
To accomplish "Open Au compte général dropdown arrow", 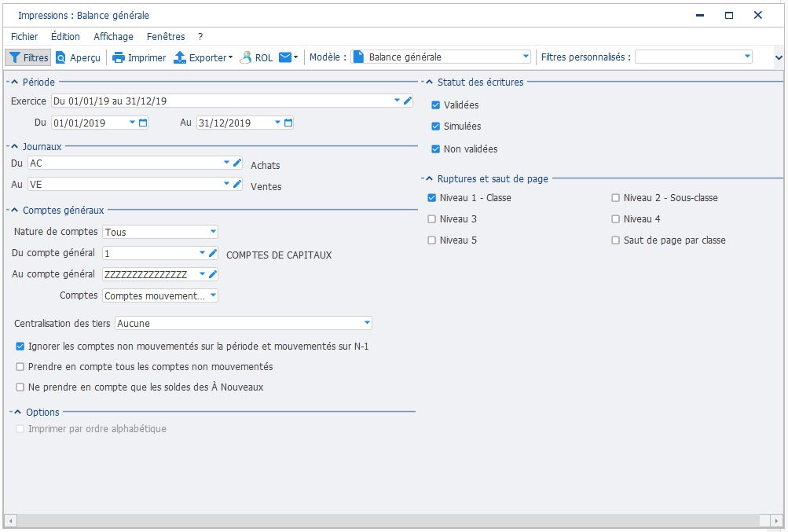I will point(202,274).
